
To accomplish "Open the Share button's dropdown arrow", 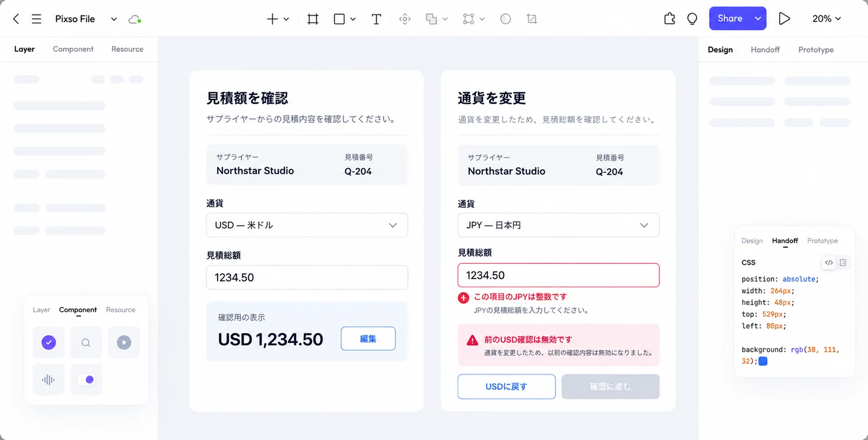I will [x=758, y=18].
